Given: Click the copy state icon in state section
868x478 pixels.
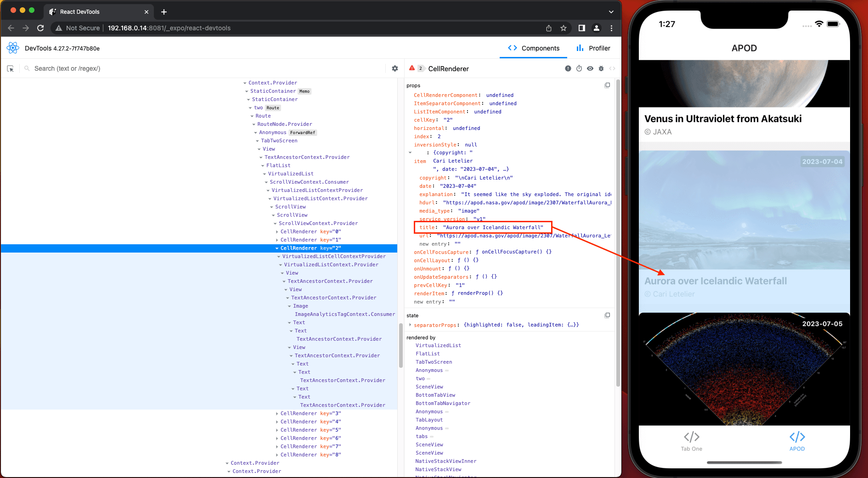Looking at the screenshot, I should tap(607, 315).
